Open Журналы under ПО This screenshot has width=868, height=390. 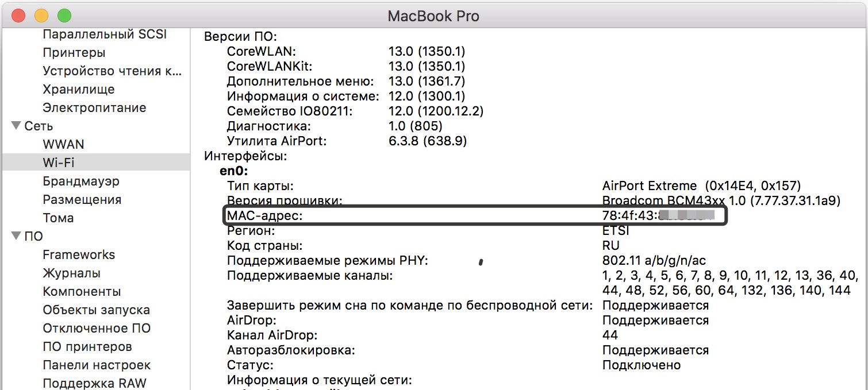pyautogui.click(x=72, y=273)
